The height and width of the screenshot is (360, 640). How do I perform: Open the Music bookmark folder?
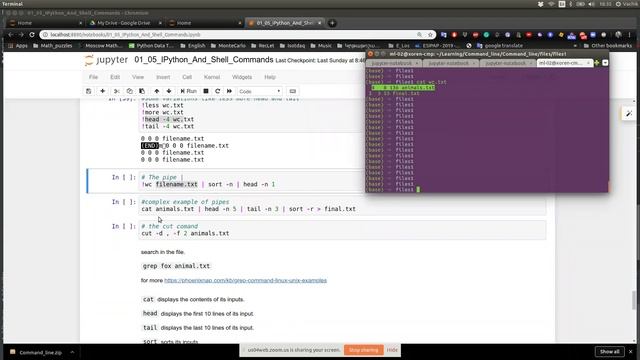tap(321, 46)
